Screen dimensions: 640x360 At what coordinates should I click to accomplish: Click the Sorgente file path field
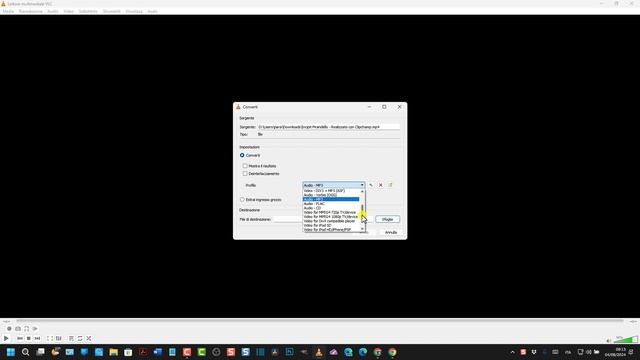(329, 127)
